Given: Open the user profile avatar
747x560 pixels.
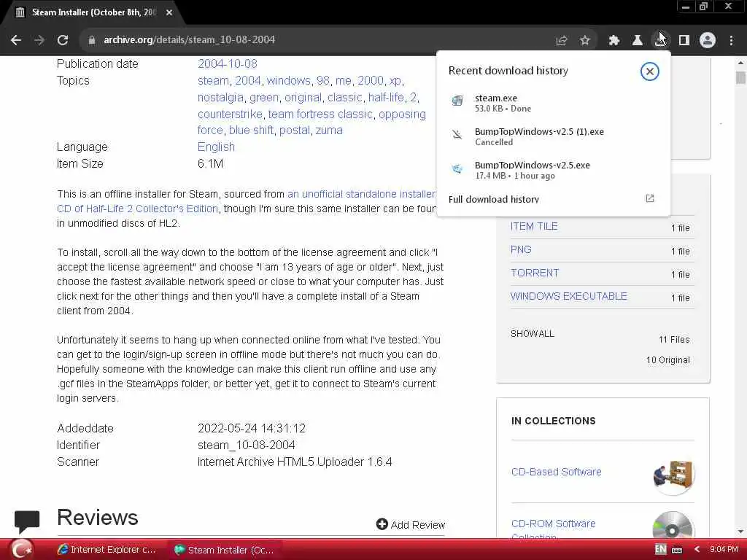Looking at the screenshot, I should [x=708, y=41].
